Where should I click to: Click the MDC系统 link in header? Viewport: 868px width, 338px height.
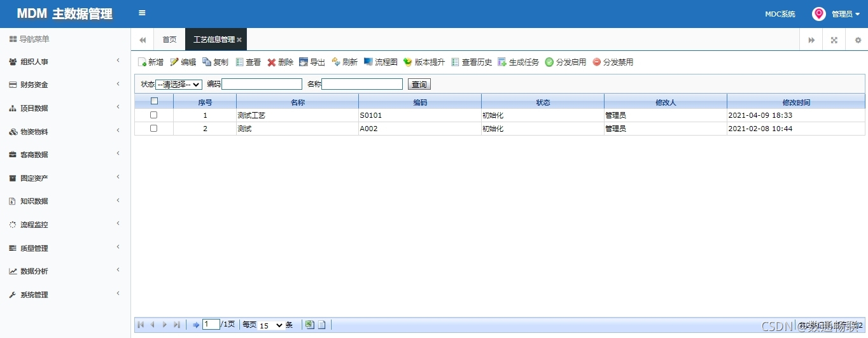[x=780, y=14]
